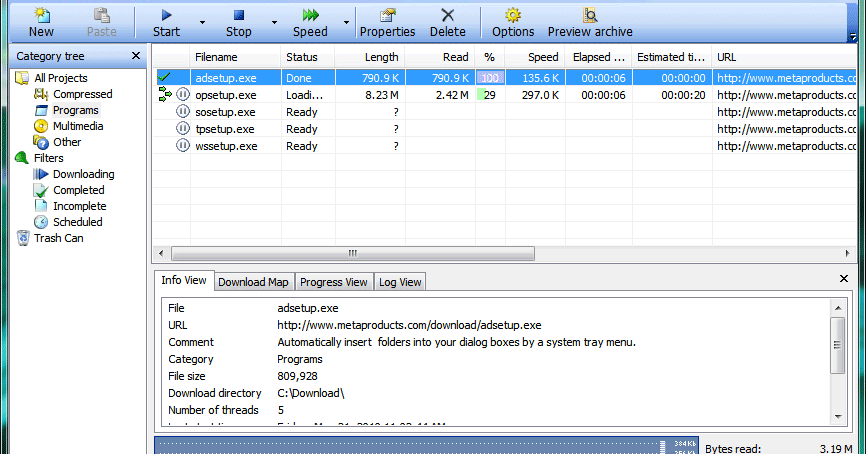
Task: Select the Multimedia category
Action: [x=78, y=126]
